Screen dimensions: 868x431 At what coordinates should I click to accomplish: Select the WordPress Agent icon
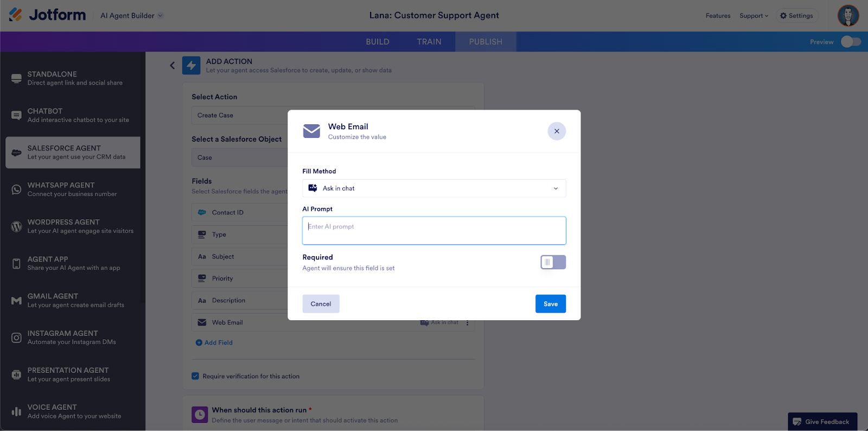(16, 226)
